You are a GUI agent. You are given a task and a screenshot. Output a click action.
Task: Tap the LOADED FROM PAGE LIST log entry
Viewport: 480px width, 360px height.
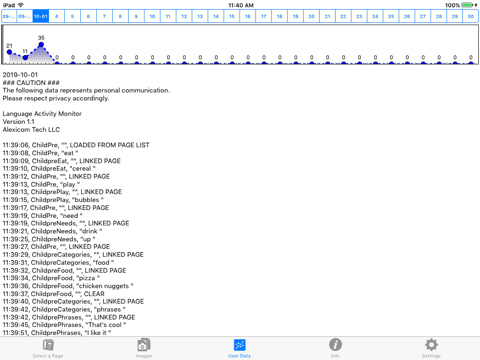[x=76, y=145]
